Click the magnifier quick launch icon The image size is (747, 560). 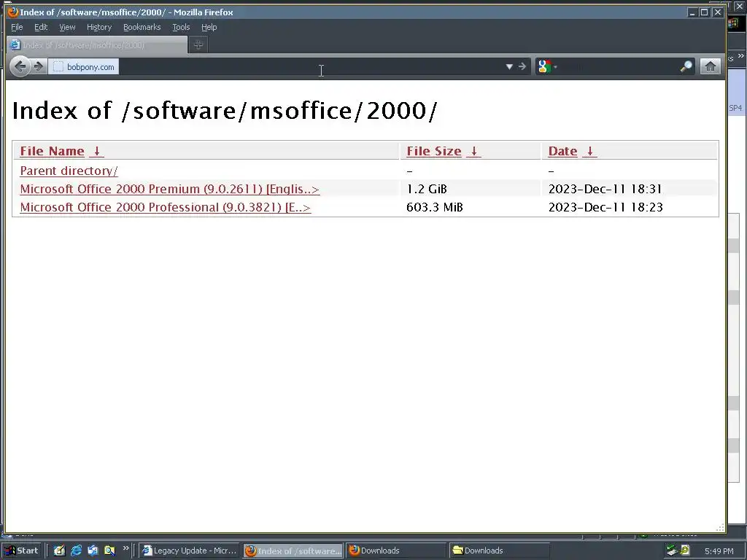tap(109, 551)
